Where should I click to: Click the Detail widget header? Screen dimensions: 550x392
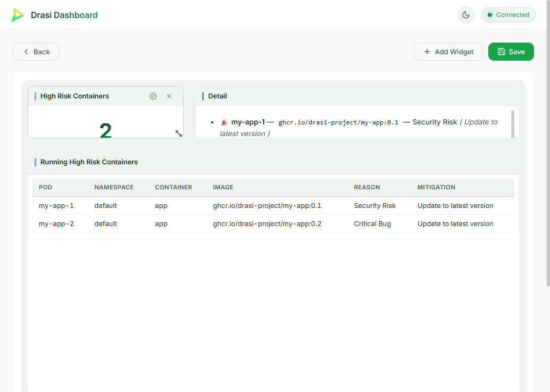[357, 96]
